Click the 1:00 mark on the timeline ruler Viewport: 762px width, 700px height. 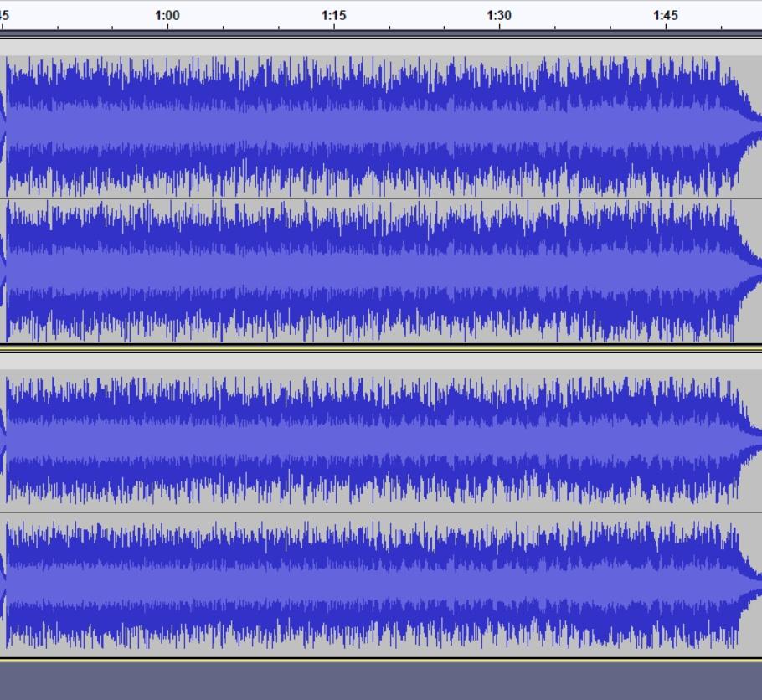(167, 16)
